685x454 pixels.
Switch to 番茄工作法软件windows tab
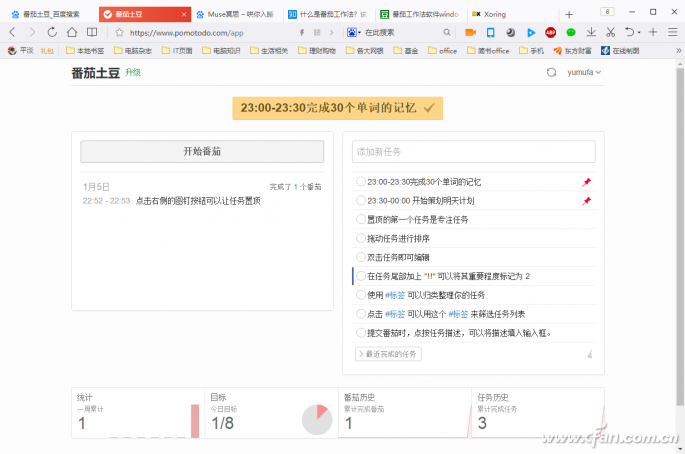pyautogui.click(x=420, y=14)
